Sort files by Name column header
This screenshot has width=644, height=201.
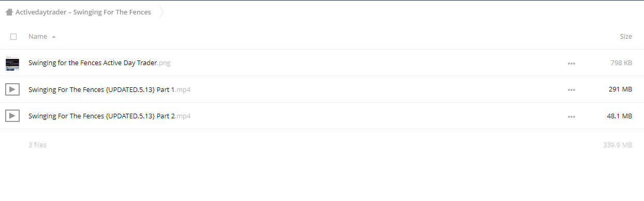(38, 37)
